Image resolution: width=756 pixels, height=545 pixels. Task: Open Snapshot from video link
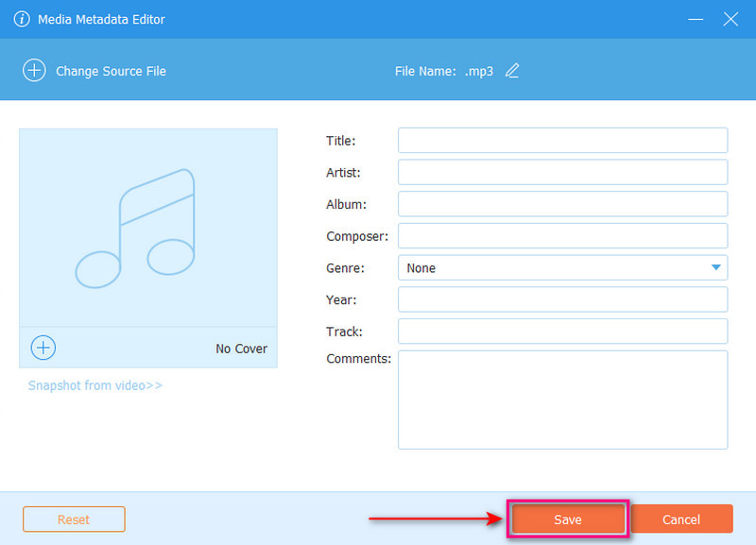pyautogui.click(x=94, y=385)
